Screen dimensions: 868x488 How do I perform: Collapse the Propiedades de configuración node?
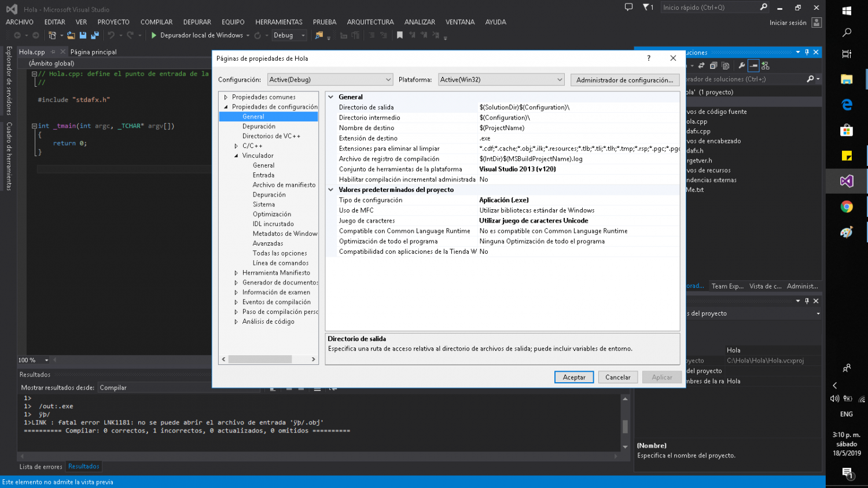(x=226, y=107)
